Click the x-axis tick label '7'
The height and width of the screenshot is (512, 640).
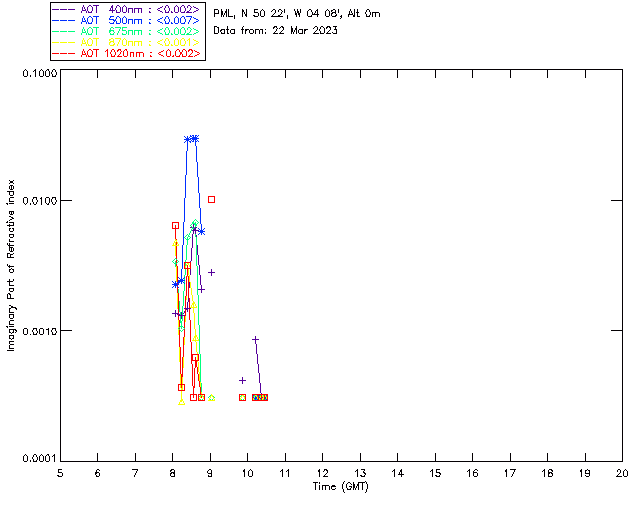click(x=135, y=473)
